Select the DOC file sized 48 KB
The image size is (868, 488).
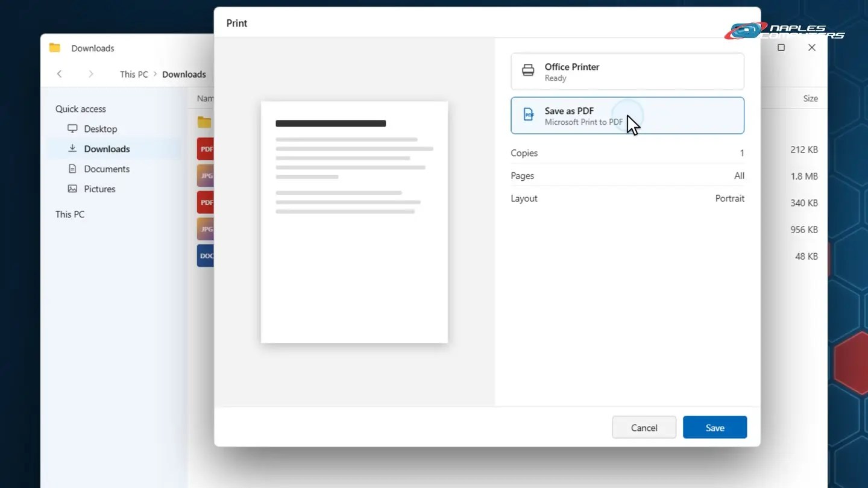206,255
